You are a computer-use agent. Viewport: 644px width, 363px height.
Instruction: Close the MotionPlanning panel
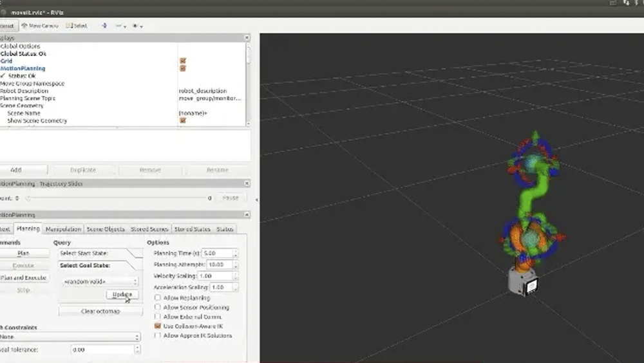[x=247, y=214]
